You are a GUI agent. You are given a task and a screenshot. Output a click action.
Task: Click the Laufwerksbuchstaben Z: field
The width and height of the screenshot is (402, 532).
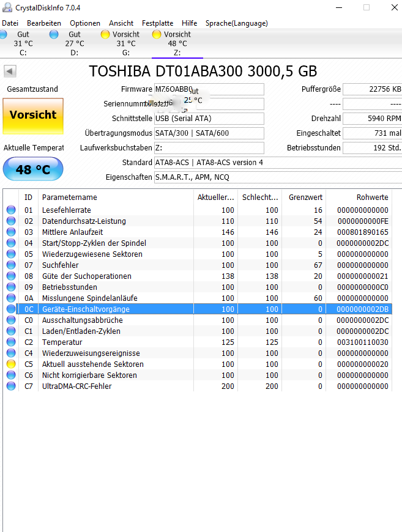coord(209,148)
